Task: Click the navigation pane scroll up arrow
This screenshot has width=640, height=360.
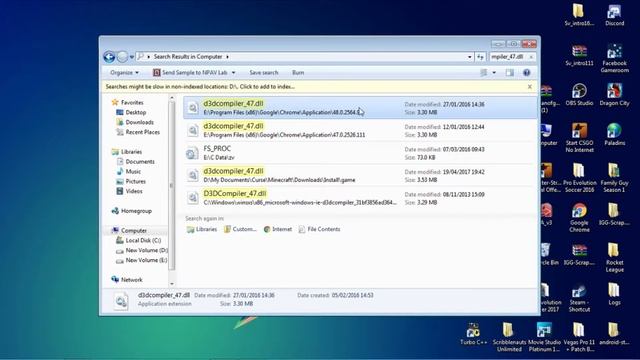Action: [172, 98]
